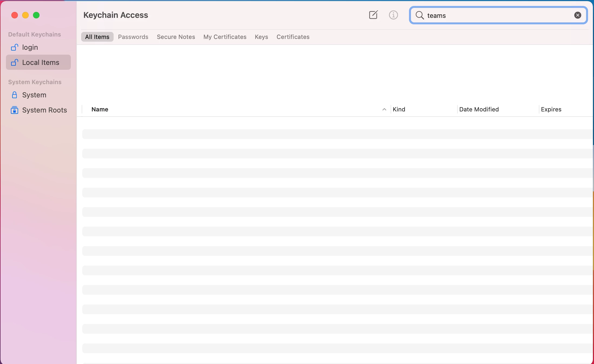Select the Local Items keychain

38,62
